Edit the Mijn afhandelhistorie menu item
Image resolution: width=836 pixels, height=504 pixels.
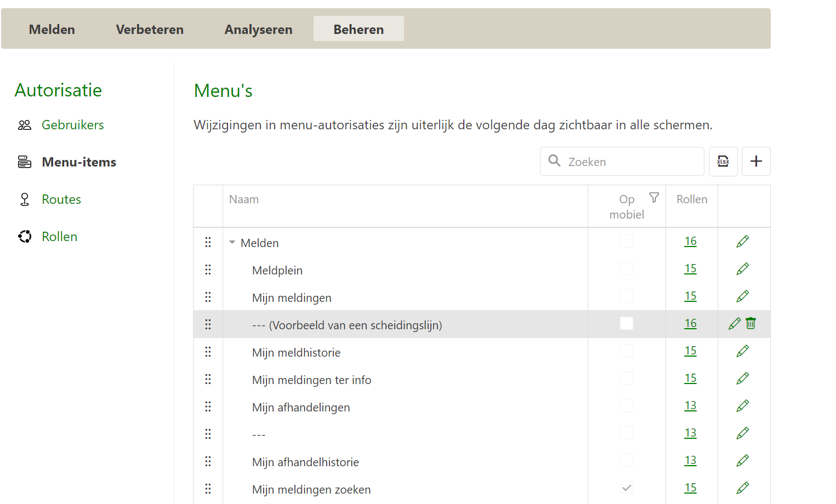pyautogui.click(x=743, y=461)
